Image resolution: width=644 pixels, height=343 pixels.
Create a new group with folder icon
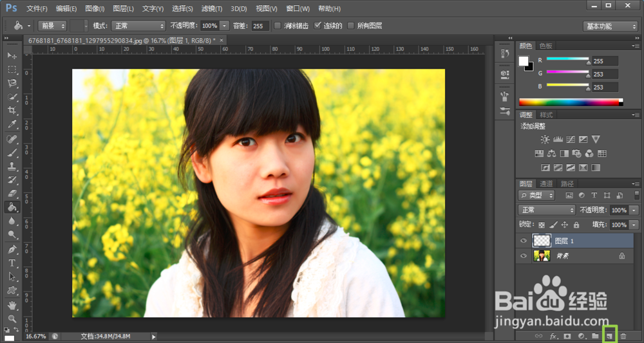[595, 336]
